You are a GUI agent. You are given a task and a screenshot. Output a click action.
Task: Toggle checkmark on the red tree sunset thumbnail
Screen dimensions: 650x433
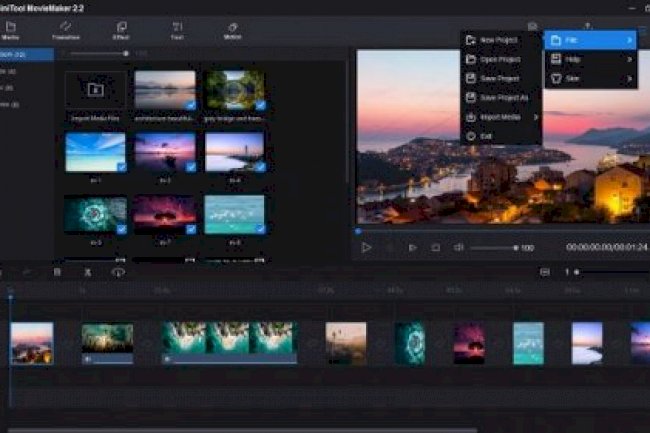point(191,229)
